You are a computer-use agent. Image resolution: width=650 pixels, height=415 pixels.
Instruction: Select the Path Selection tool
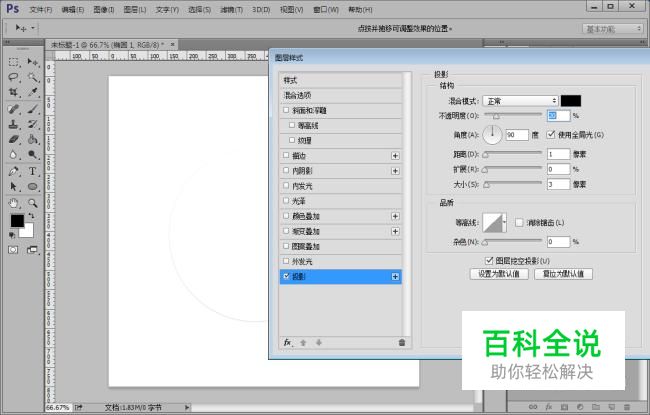pyautogui.click(x=14, y=187)
